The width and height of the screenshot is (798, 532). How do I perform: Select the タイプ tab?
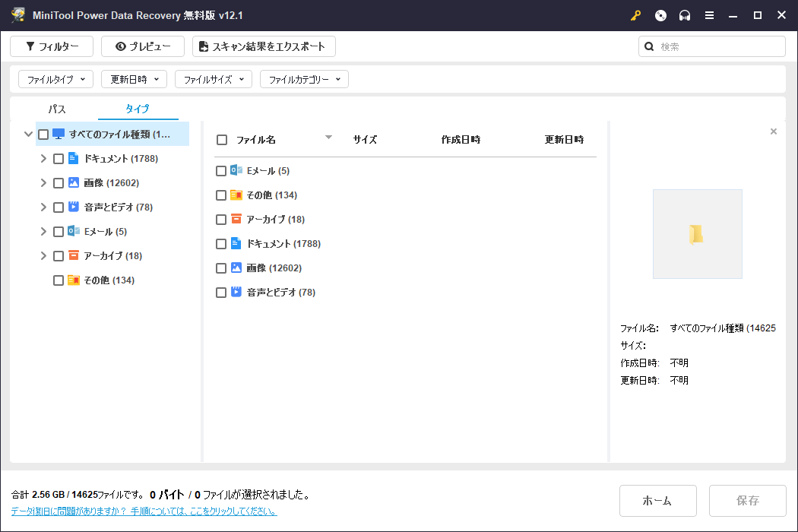138,109
